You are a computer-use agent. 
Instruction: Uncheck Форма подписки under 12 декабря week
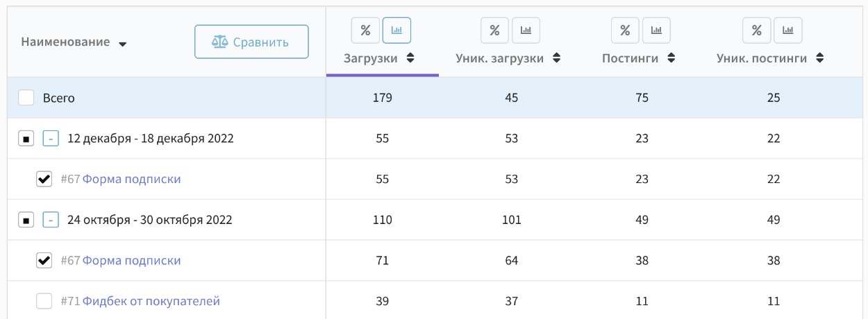[x=44, y=179]
